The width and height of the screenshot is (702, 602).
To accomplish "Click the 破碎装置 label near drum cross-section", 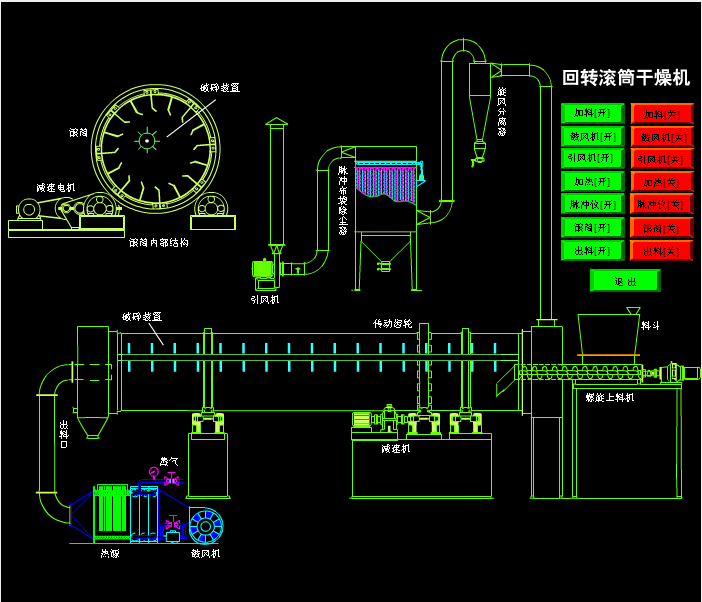I will click(220, 87).
